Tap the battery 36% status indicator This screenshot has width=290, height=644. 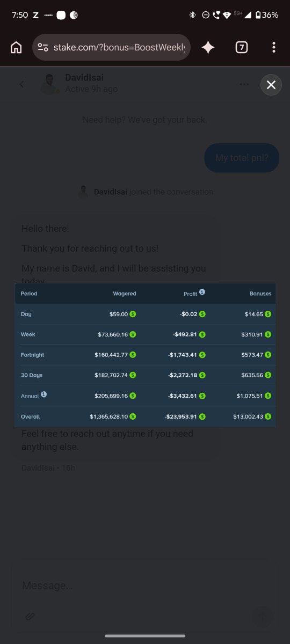[x=267, y=15]
